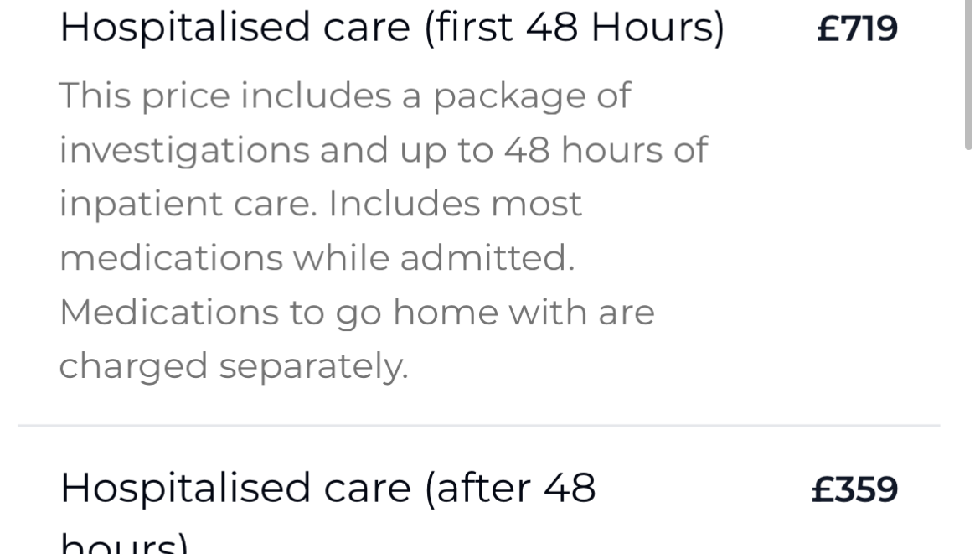The image size is (980, 554).
Task: Click the vertical scrollbar thumb on the right
Action: coord(969,75)
